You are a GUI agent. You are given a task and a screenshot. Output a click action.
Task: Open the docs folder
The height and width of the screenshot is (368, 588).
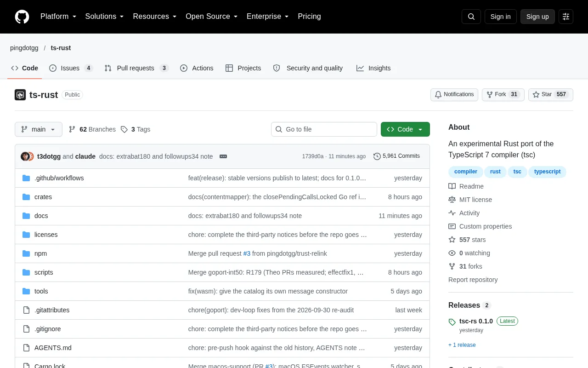41,216
